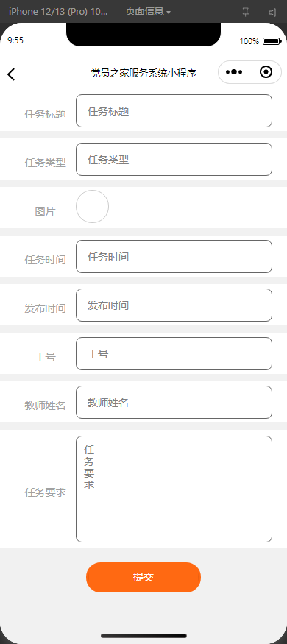287x644 pixels.
Task: Tap the home indicator bar at bottom
Action: pos(143,636)
